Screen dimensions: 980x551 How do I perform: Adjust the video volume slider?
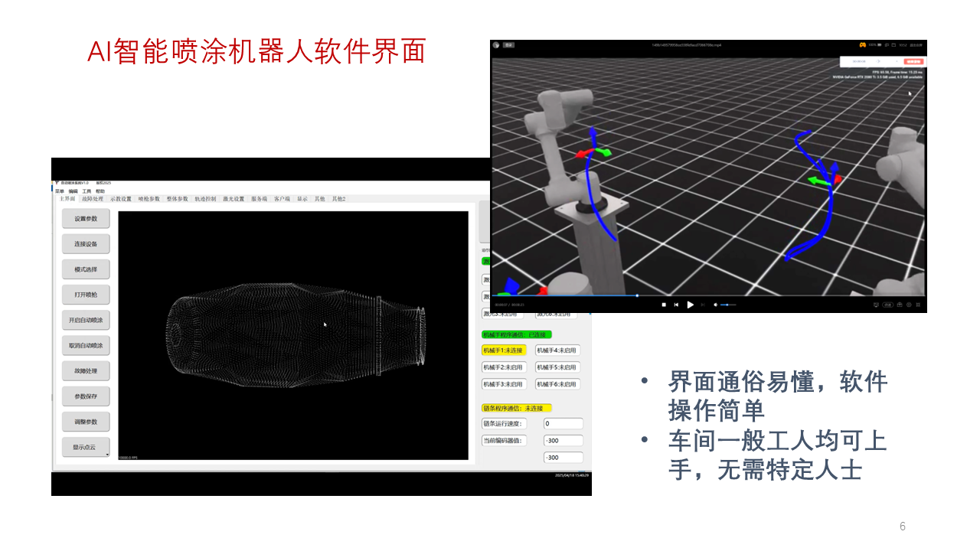point(728,305)
